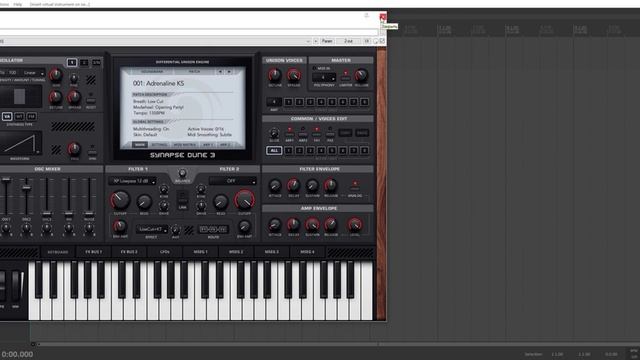640x360 pixels.
Task: Open Filter 1 type dropdown
Action: click(x=132, y=181)
